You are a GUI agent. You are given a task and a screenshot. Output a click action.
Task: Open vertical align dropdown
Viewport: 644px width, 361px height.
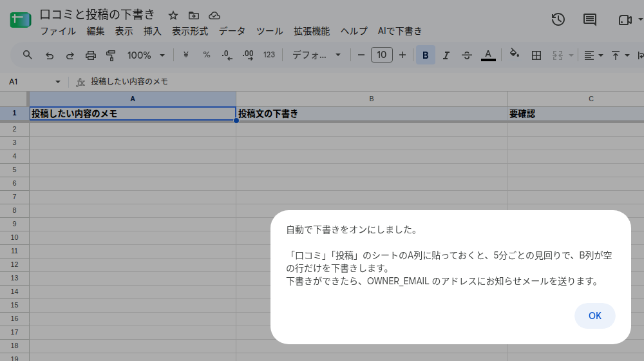[x=620, y=55]
